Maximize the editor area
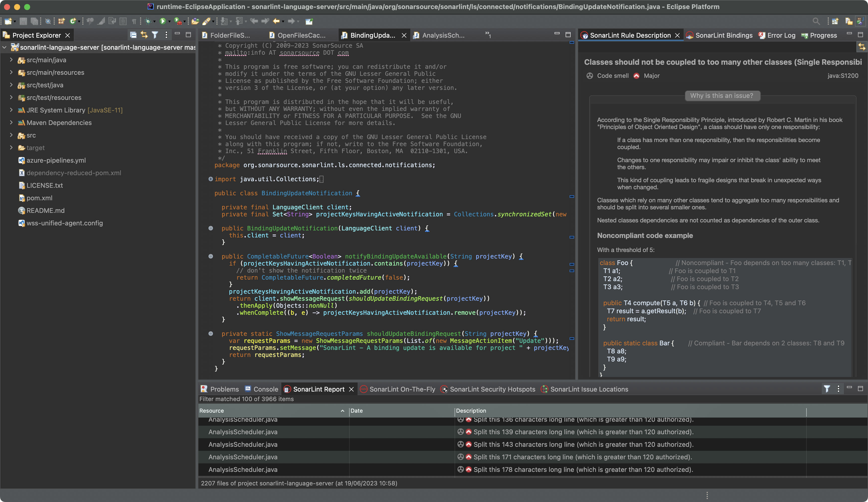 568,34
